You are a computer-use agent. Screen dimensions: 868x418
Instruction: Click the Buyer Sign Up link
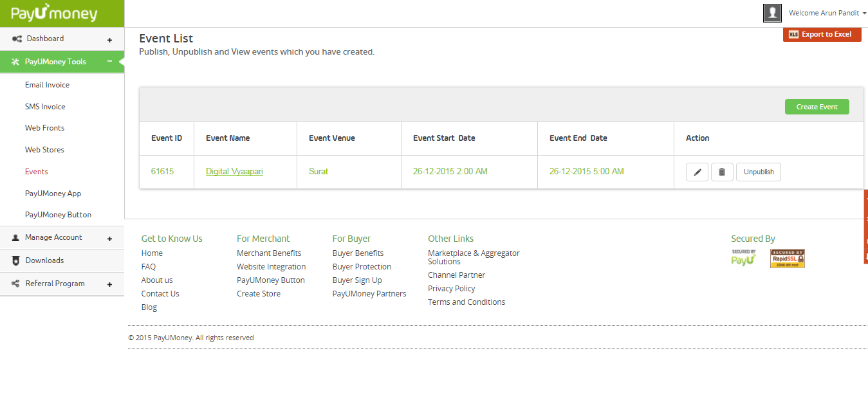(x=357, y=280)
